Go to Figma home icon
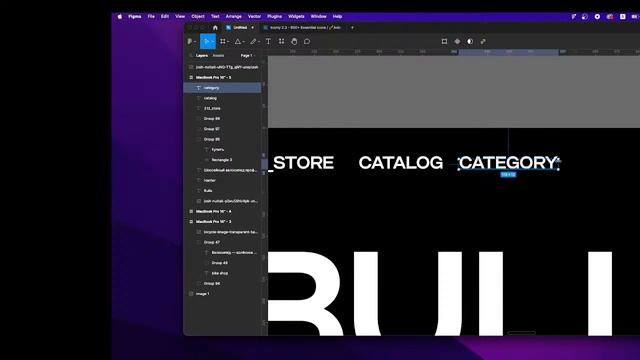The height and width of the screenshot is (360, 640). click(x=215, y=27)
